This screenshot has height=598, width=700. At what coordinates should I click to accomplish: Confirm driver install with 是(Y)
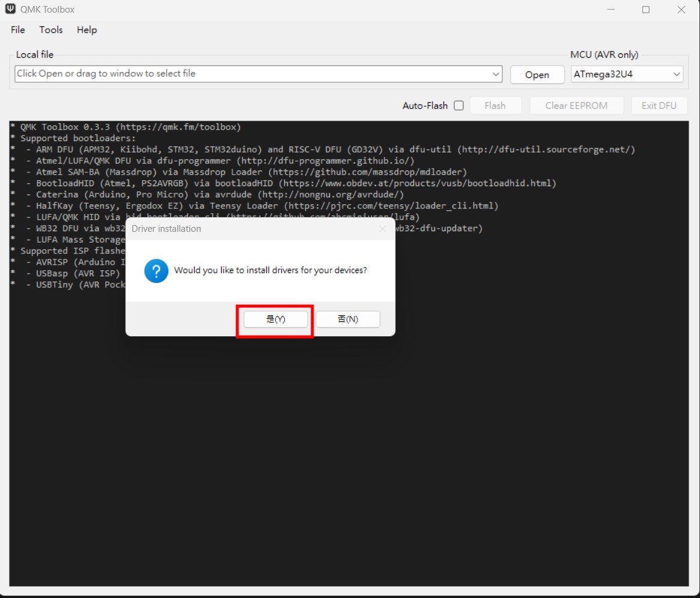275,319
